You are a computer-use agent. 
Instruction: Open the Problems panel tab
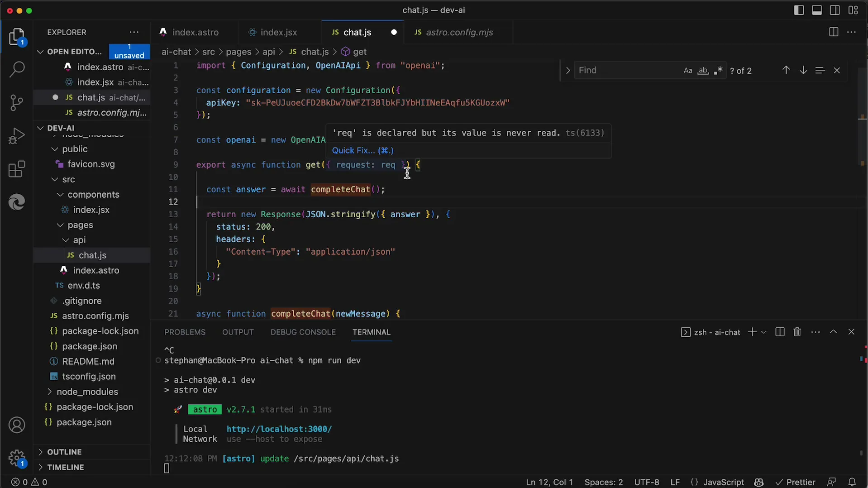tap(185, 332)
